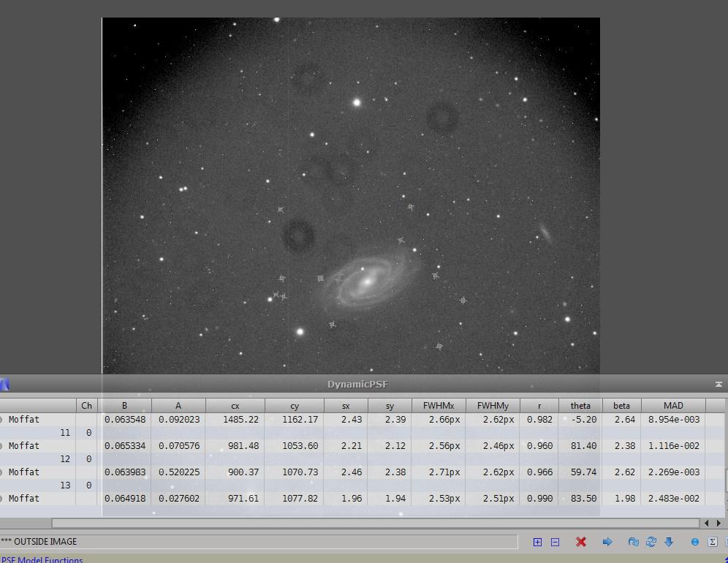Click the double-arrow regenerate all icon
This screenshot has height=563, width=728.
pos(651,542)
